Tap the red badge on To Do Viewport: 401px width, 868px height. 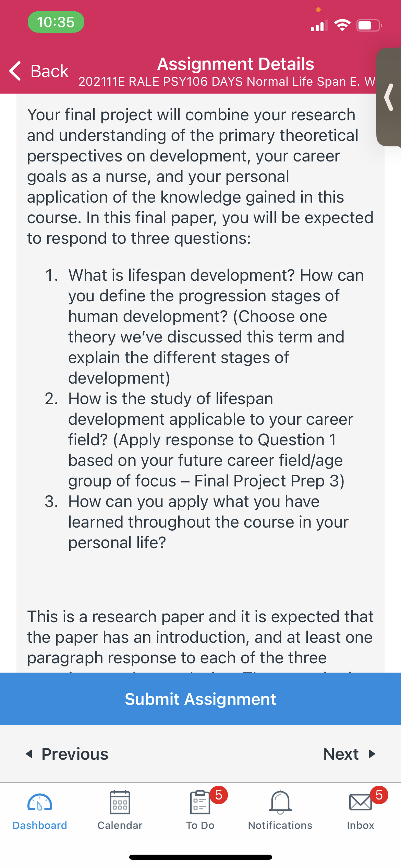(x=219, y=795)
